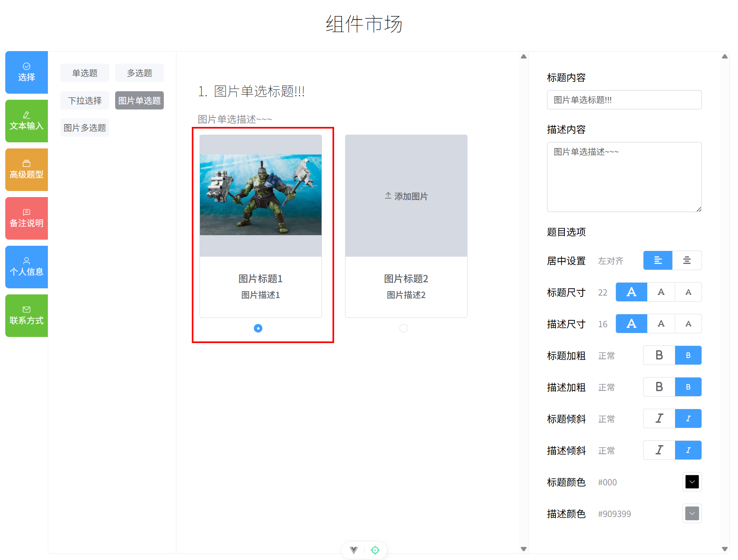This screenshot has height=560, width=738.
Task: Focus the 标题内容 input field
Action: click(x=624, y=100)
